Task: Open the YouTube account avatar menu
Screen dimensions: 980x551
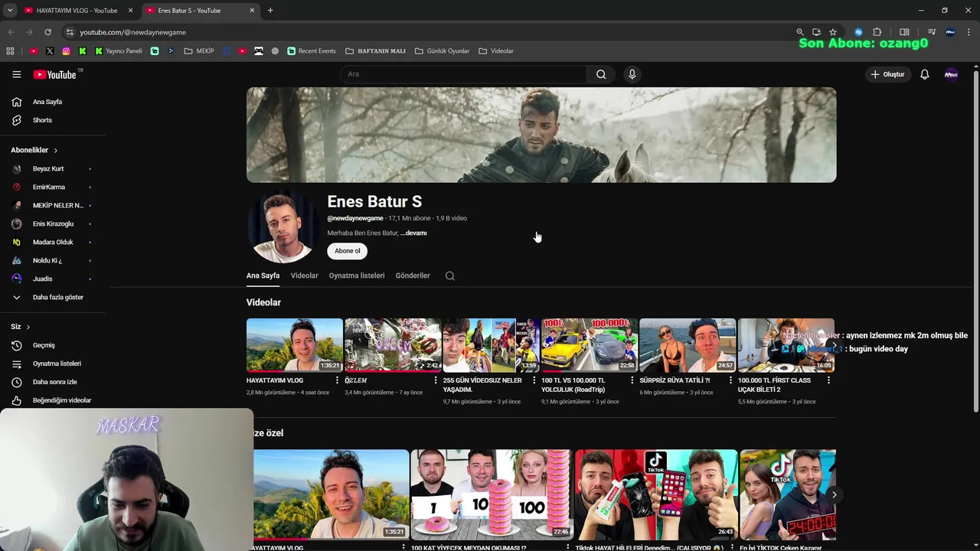Action: pos(951,74)
